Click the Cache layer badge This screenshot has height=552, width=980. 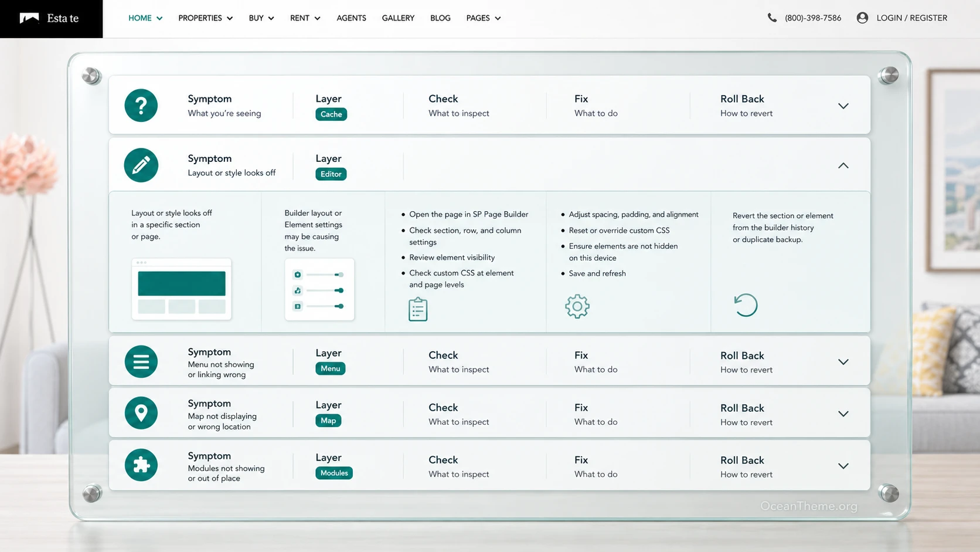(331, 114)
